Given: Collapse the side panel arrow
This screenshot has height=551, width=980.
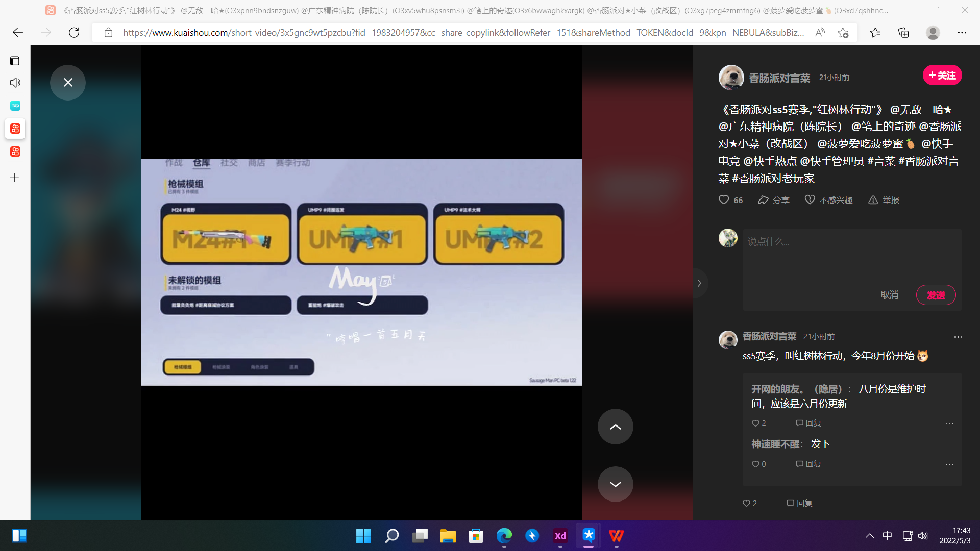Looking at the screenshot, I should [x=699, y=283].
